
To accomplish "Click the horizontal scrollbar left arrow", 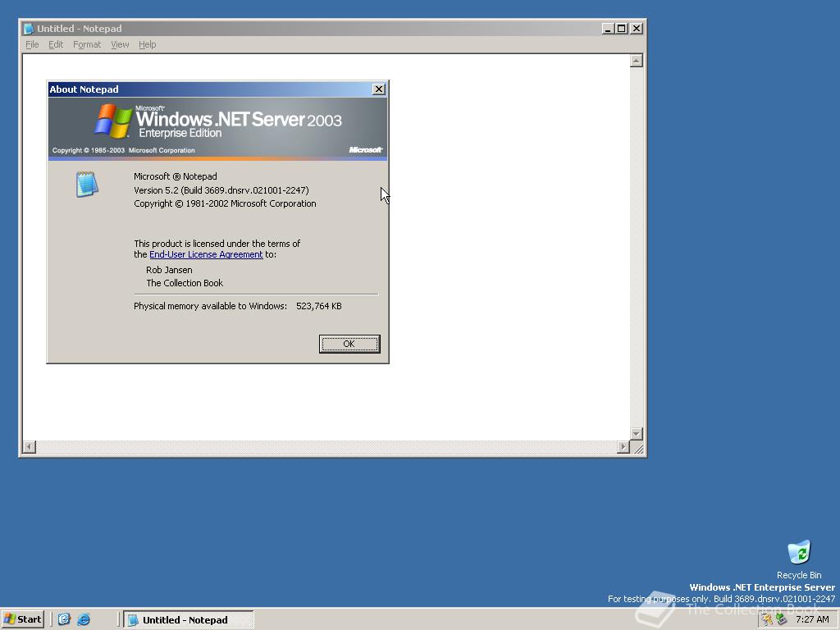I will [x=30, y=446].
